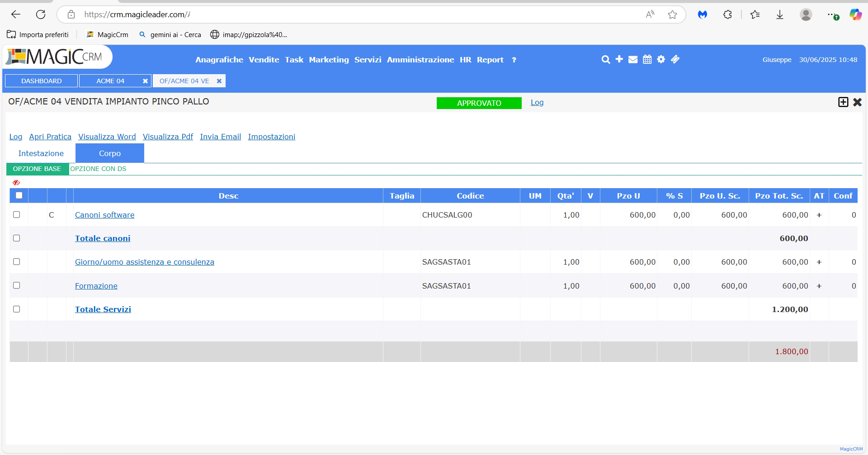
Task: Click the Invia Email link
Action: [x=221, y=137]
